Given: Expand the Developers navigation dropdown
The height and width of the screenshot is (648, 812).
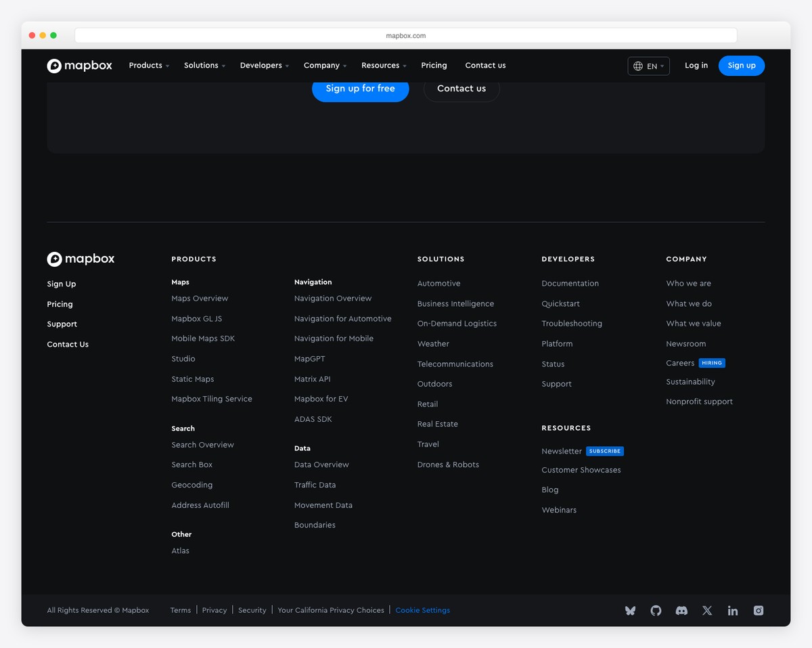Looking at the screenshot, I should 264,65.
